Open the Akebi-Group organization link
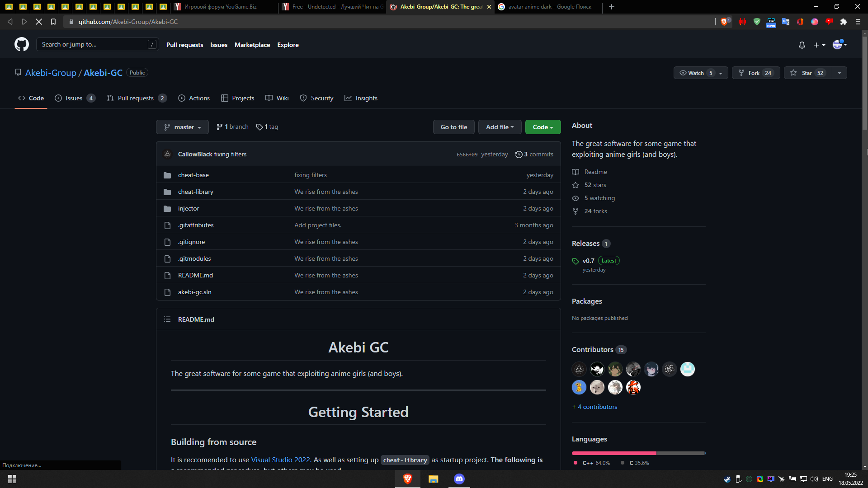 pyautogui.click(x=51, y=73)
